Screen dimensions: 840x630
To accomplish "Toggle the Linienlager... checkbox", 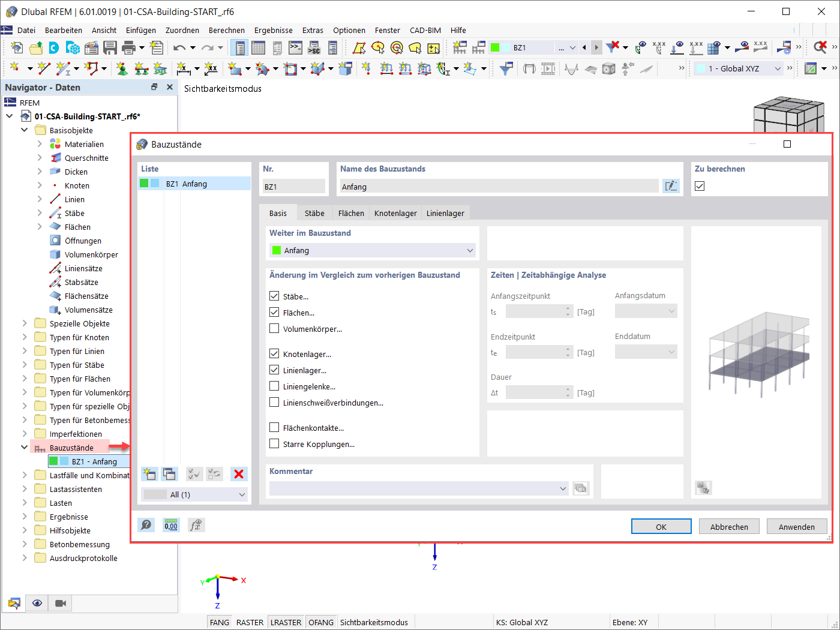I will pyautogui.click(x=274, y=370).
